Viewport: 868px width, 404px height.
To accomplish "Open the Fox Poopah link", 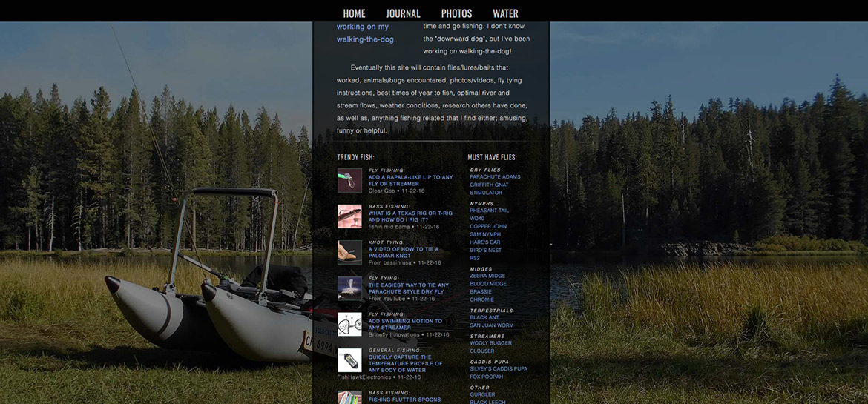I will pyautogui.click(x=487, y=377).
